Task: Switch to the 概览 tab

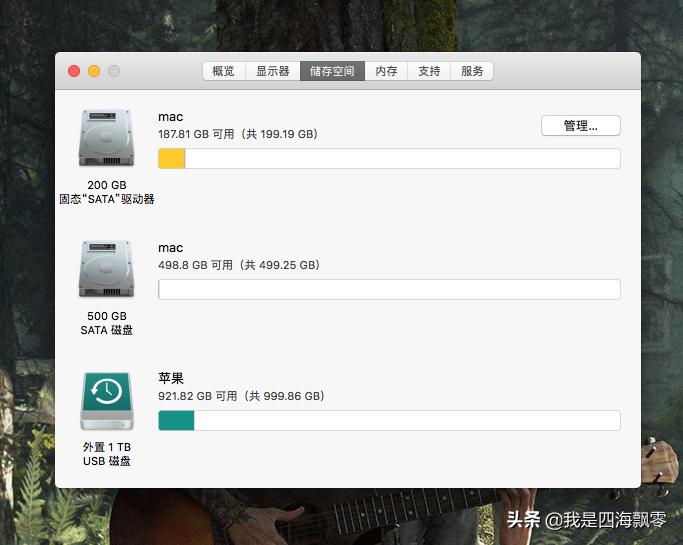Action: (224, 71)
